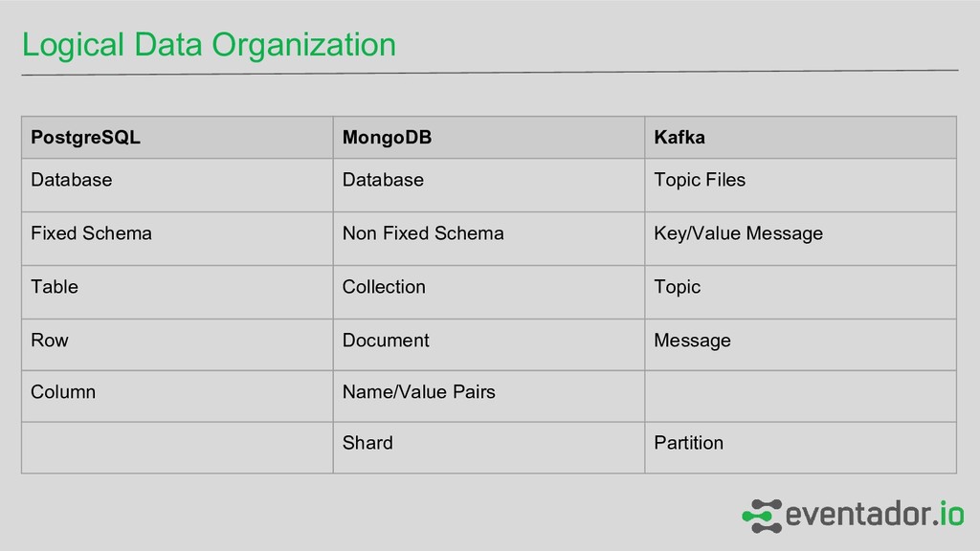Select the Kafka column header
Image resolution: width=980 pixels, height=551 pixels.
coord(679,138)
